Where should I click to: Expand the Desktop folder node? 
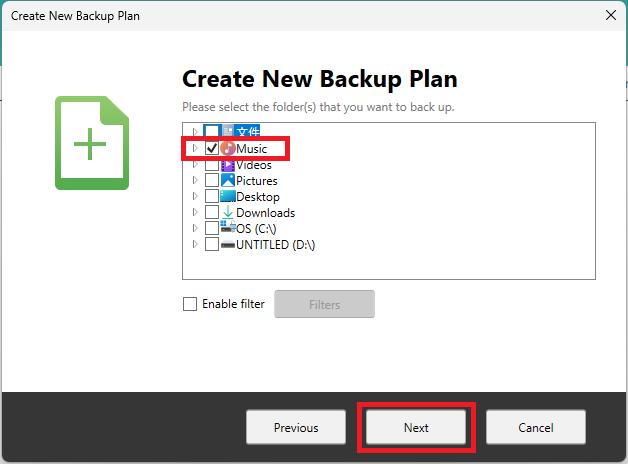[x=195, y=197]
